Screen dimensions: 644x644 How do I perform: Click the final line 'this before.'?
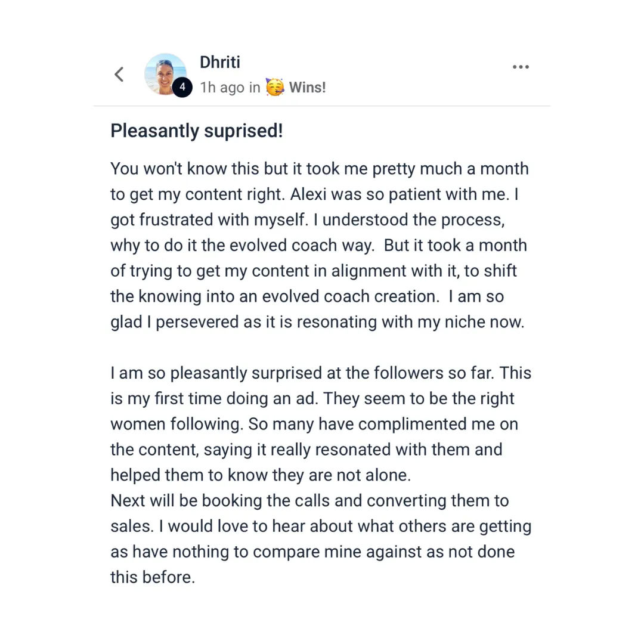[153, 577]
